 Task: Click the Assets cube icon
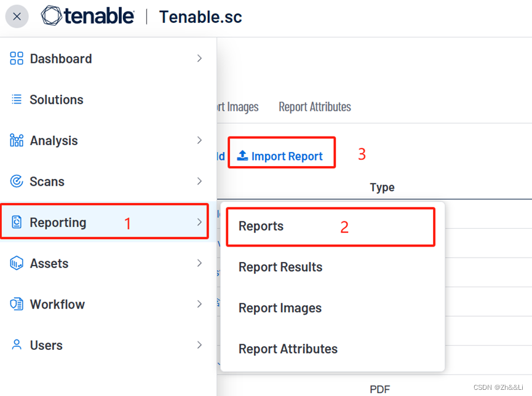(16, 263)
